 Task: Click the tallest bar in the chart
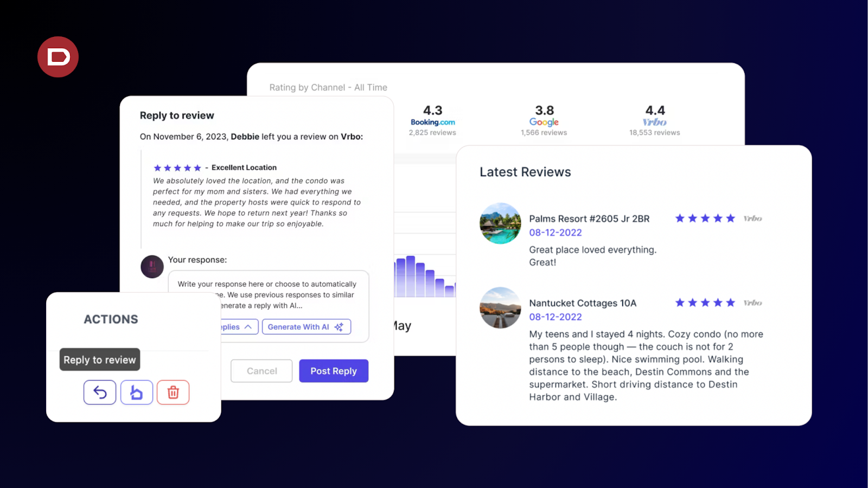tap(410, 277)
